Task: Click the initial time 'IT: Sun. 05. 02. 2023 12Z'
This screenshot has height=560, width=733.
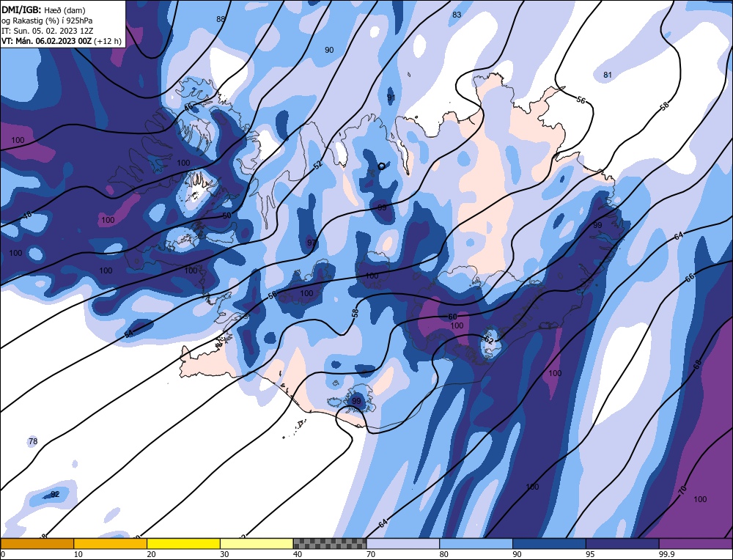Action: coord(47,31)
